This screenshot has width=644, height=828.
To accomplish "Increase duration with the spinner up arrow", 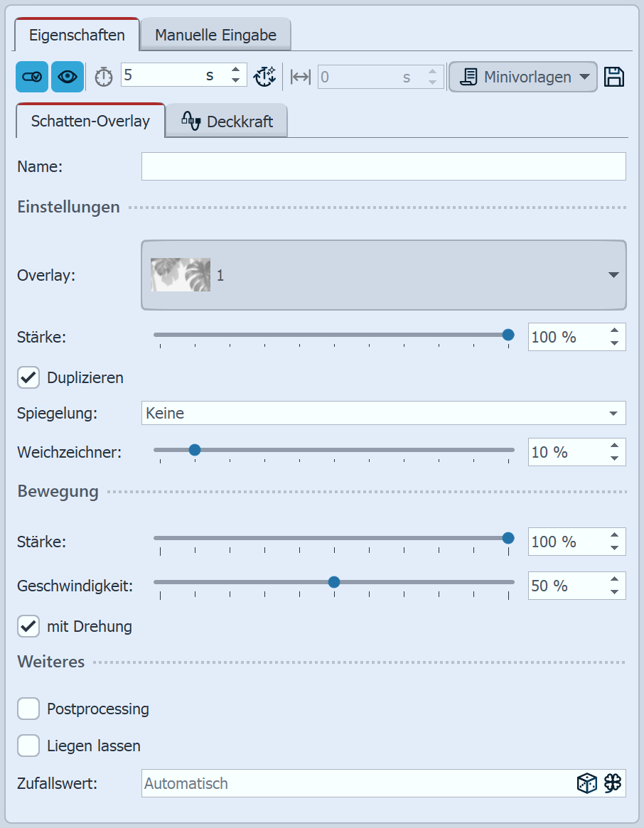I will coord(235,70).
